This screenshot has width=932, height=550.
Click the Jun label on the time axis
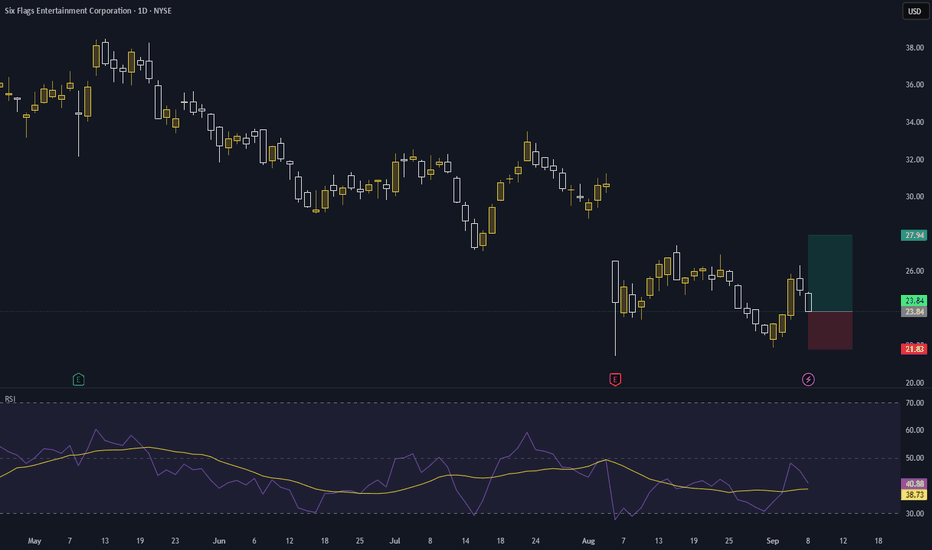(x=219, y=541)
